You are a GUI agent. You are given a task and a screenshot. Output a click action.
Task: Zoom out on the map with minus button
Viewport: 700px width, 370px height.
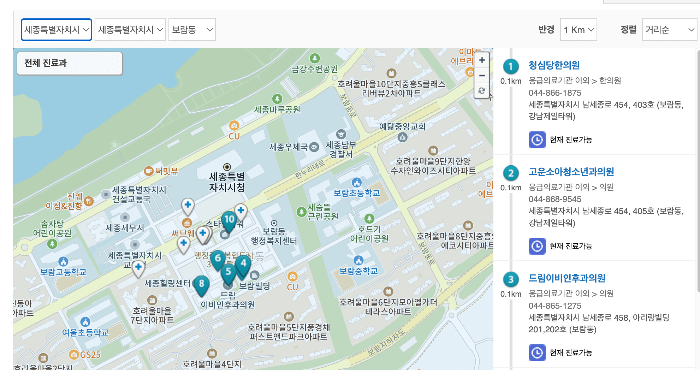pyautogui.click(x=482, y=75)
